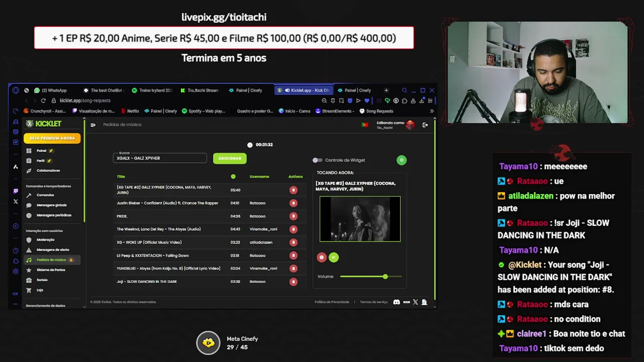The image size is (644, 362).
Task: Remove XG - WOKE UP from queue
Action: (293, 242)
